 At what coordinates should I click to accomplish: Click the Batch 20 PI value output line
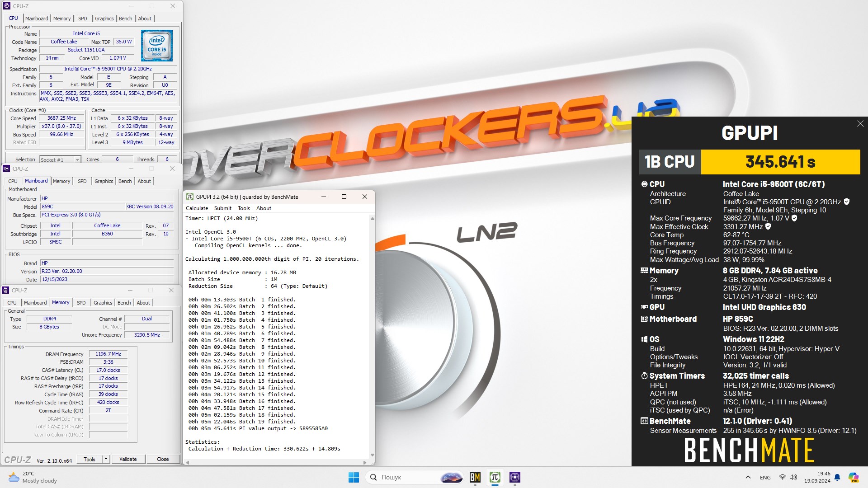(x=258, y=428)
